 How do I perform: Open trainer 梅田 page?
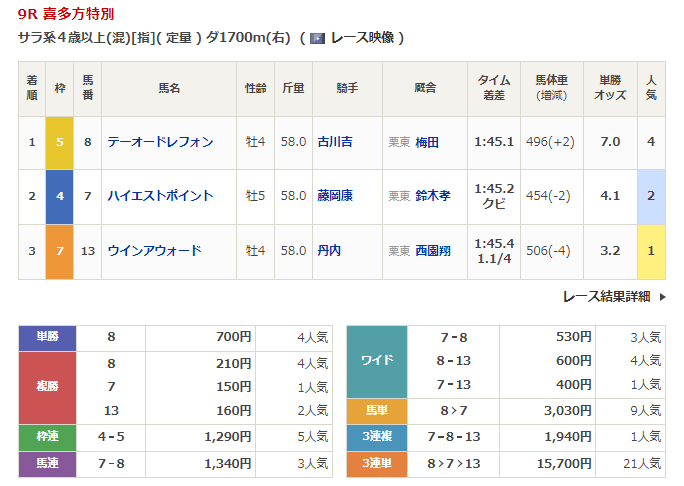427,142
